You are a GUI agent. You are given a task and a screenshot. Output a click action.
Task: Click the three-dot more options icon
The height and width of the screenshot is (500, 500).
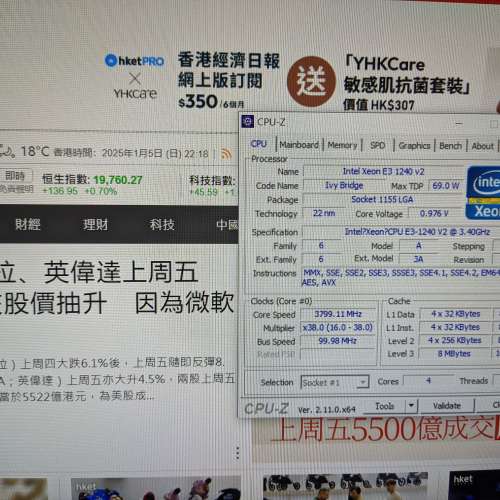click(237, 453)
